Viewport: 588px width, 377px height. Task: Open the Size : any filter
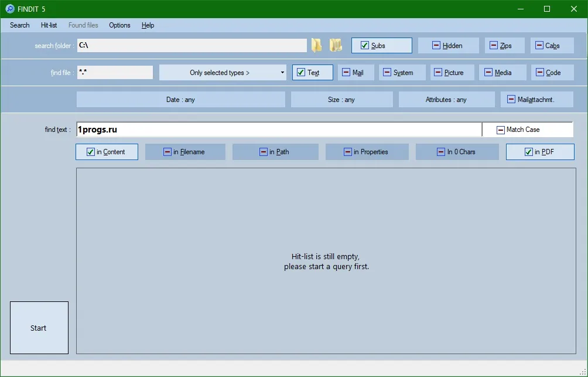click(341, 100)
